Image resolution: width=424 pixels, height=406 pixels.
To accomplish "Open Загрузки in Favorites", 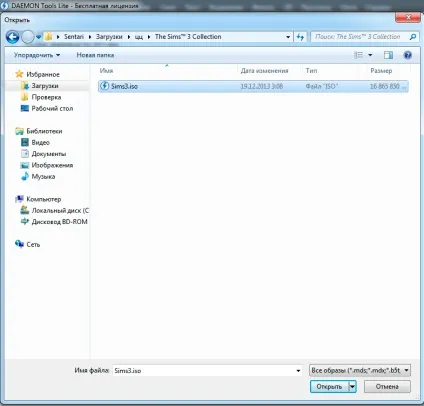I will click(45, 86).
